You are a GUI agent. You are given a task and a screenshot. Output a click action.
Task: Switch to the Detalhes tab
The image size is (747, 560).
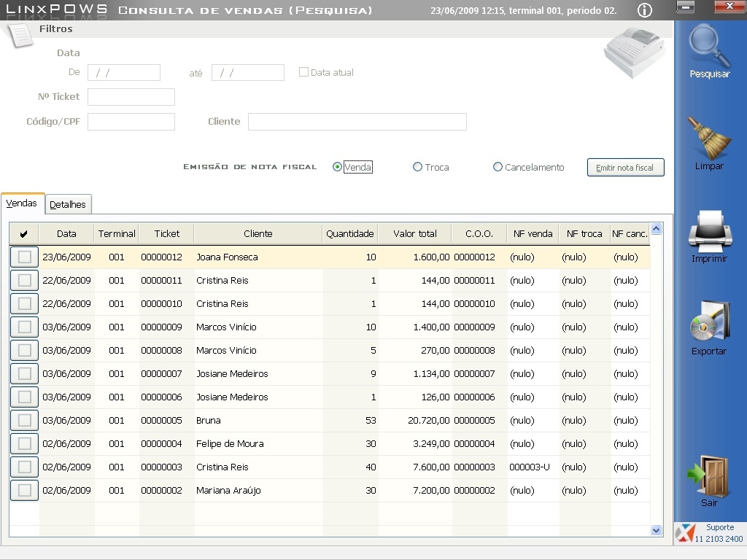(x=68, y=205)
